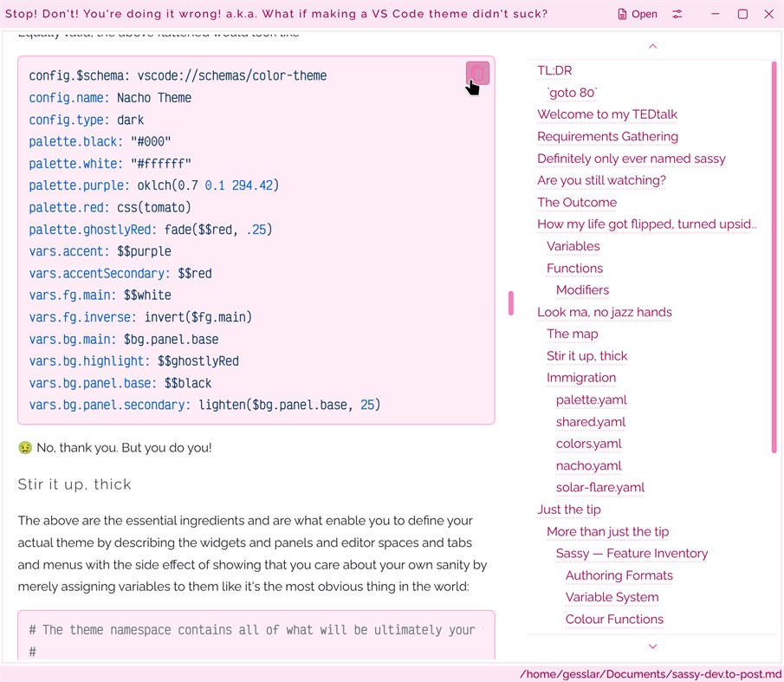Jump to TL;DR section
Screen dimensions: 784x682
[554, 70]
